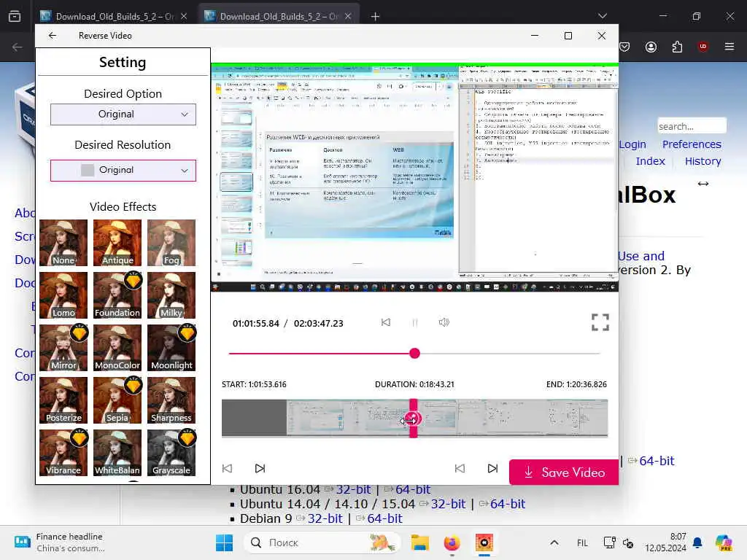Open the uBlock Origin extension icon
The height and width of the screenshot is (560, 747).
(703, 47)
